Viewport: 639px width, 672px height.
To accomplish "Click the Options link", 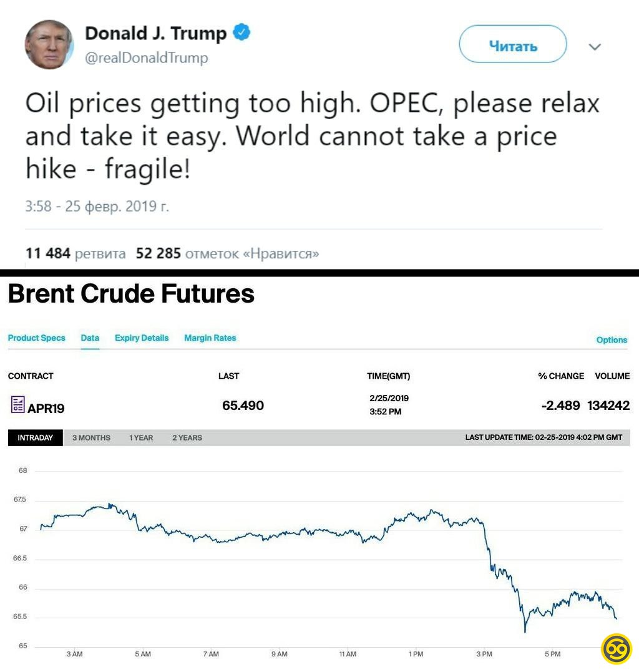I will point(612,339).
